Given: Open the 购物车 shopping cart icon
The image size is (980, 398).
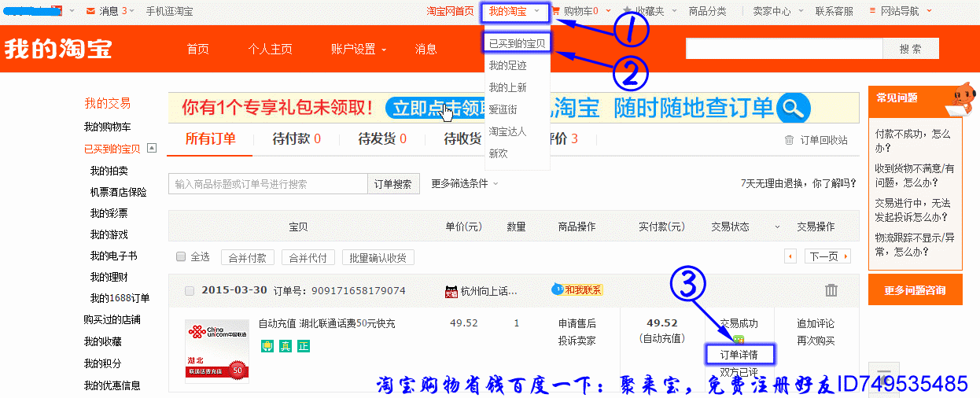Looking at the screenshot, I should tap(557, 11).
